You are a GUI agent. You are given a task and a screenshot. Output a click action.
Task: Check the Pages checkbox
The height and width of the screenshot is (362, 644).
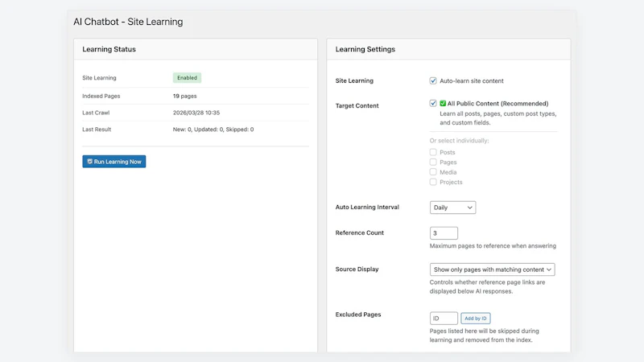(433, 162)
